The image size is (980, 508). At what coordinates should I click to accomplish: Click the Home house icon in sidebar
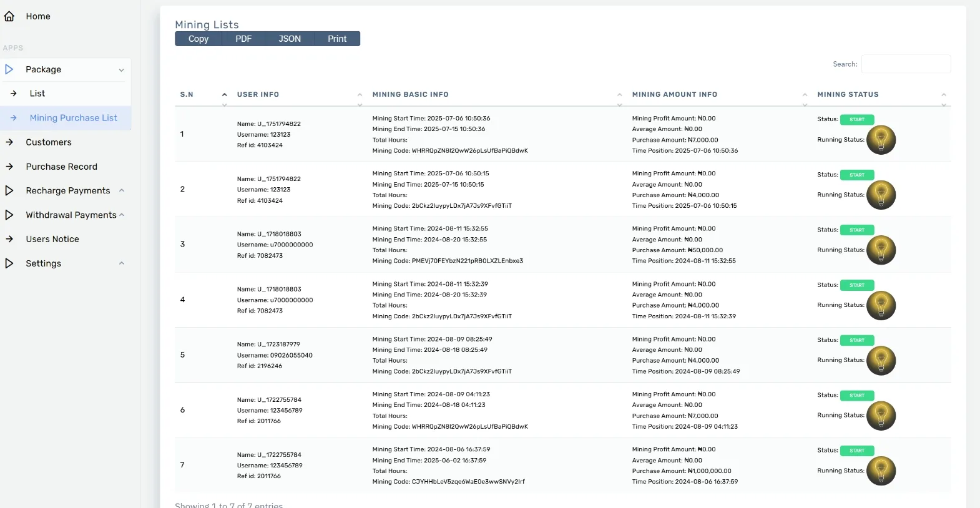9,16
